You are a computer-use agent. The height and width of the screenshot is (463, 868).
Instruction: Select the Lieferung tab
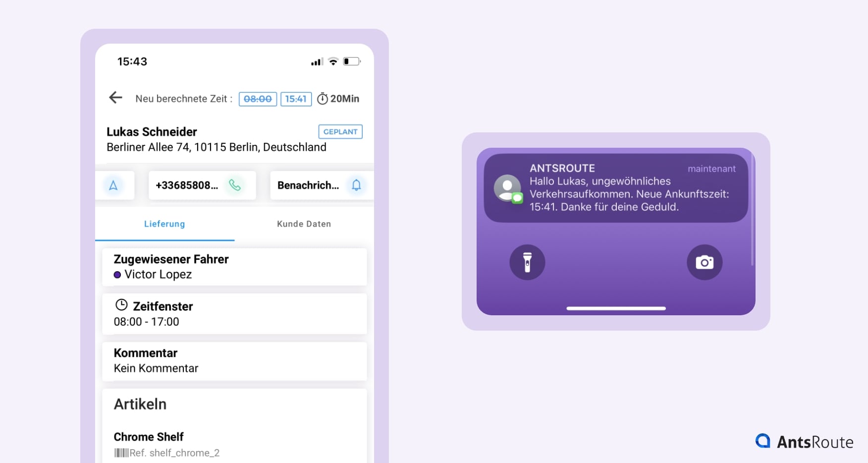point(164,224)
